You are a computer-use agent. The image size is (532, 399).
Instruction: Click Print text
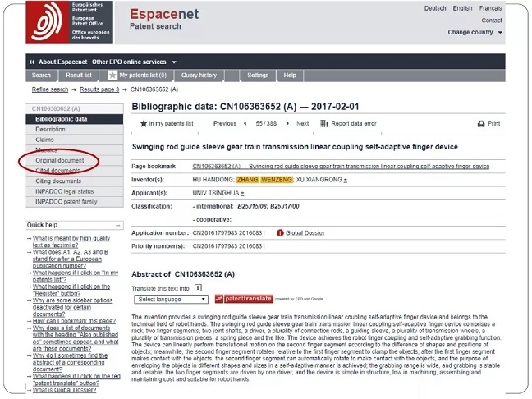click(x=494, y=123)
